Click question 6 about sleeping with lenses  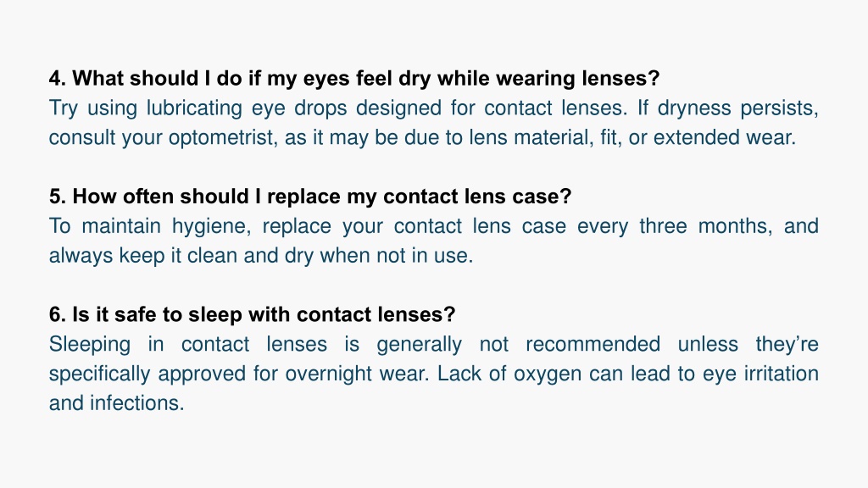pos(252,315)
